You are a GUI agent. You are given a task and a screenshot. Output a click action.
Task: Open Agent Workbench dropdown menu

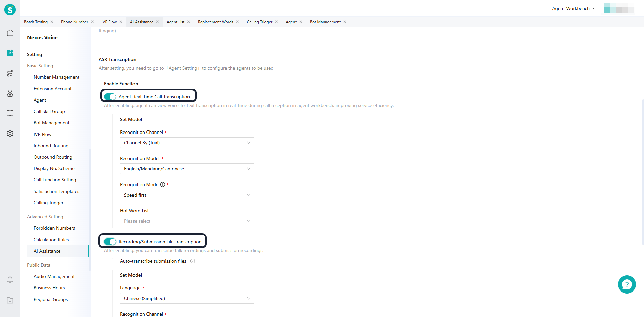(x=573, y=8)
